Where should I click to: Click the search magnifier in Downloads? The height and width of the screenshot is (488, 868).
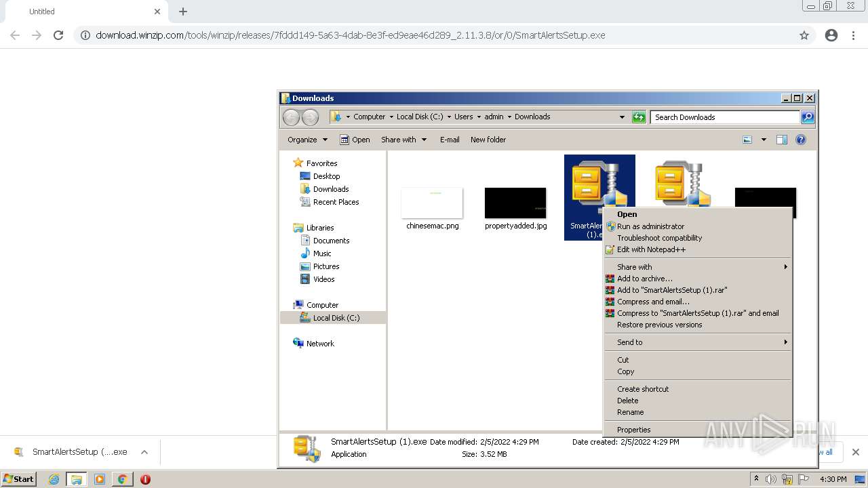(x=807, y=117)
